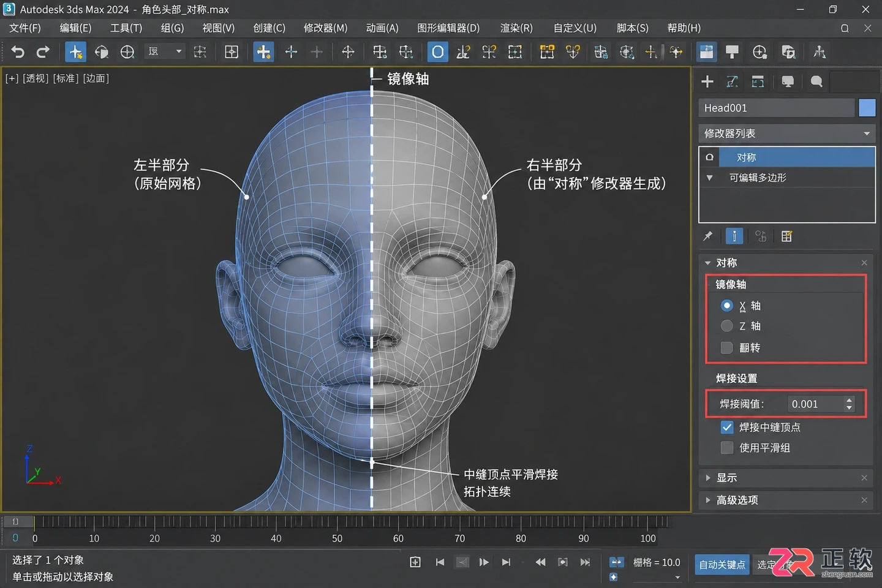Click the Head001 object name field
Screen dimensions: 882x588
tap(776, 108)
